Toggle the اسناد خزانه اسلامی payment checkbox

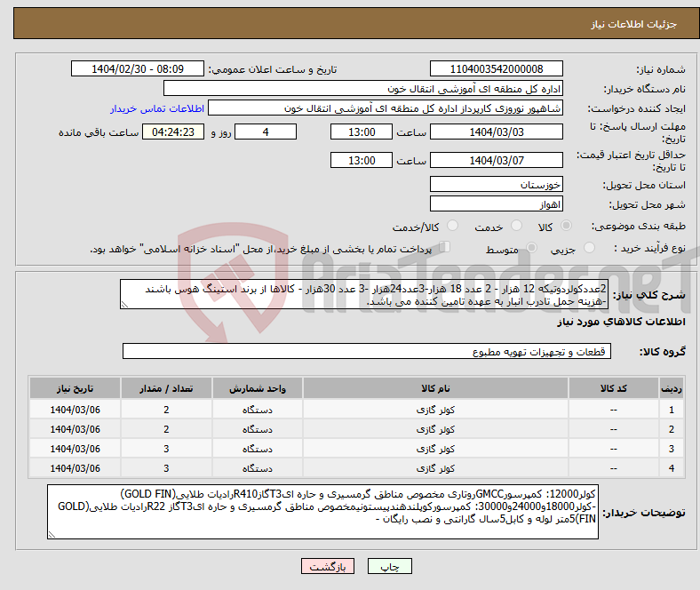(444, 246)
